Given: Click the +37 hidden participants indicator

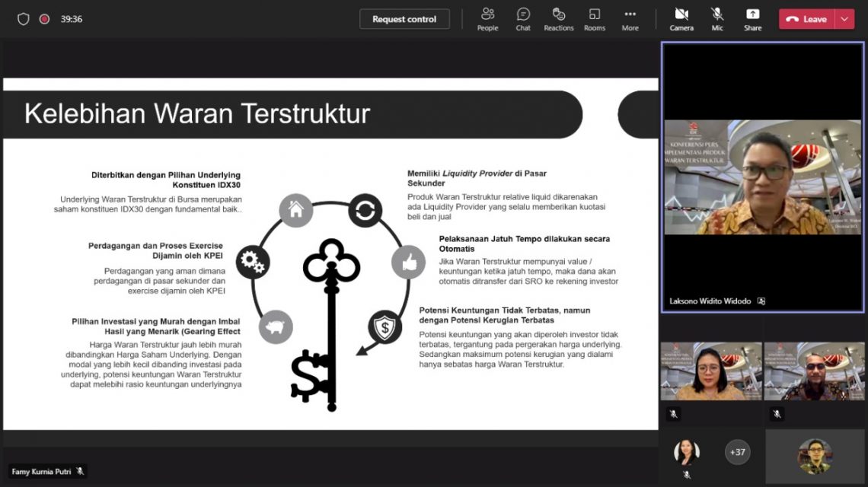Looking at the screenshot, I should (737, 451).
